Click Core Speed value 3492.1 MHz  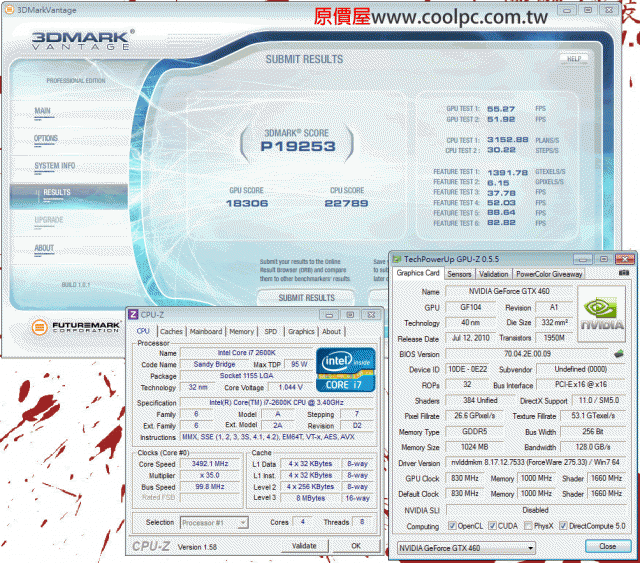click(210, 464)
